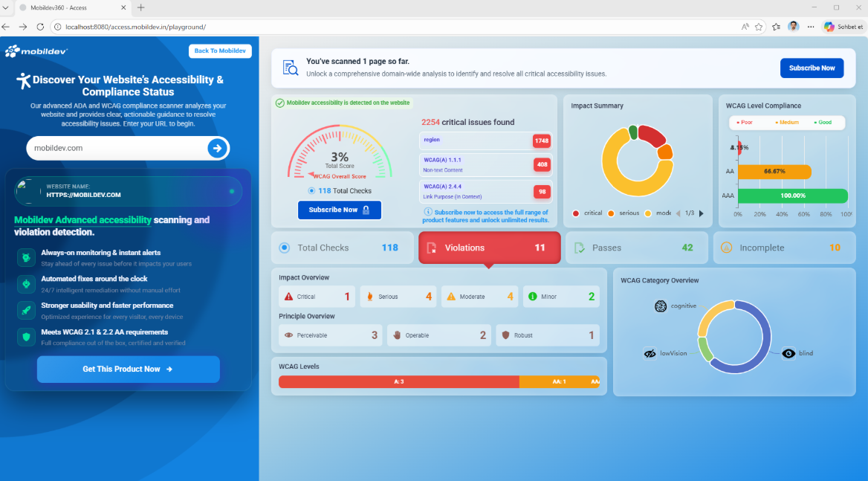Switch to the Passes tab
This screenshot has height=481, width=868.
(637, 248)
